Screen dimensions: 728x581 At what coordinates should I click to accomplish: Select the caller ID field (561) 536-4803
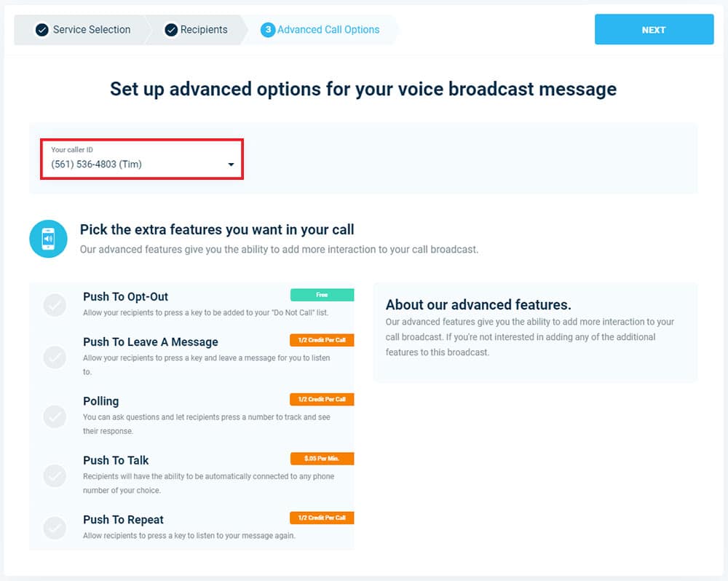click(142, 159)
